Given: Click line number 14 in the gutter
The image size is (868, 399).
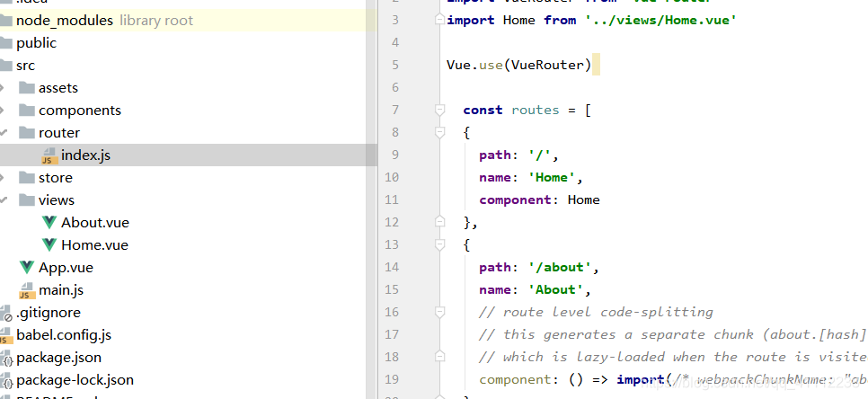Looking at the screenshot, I should 392,267.
